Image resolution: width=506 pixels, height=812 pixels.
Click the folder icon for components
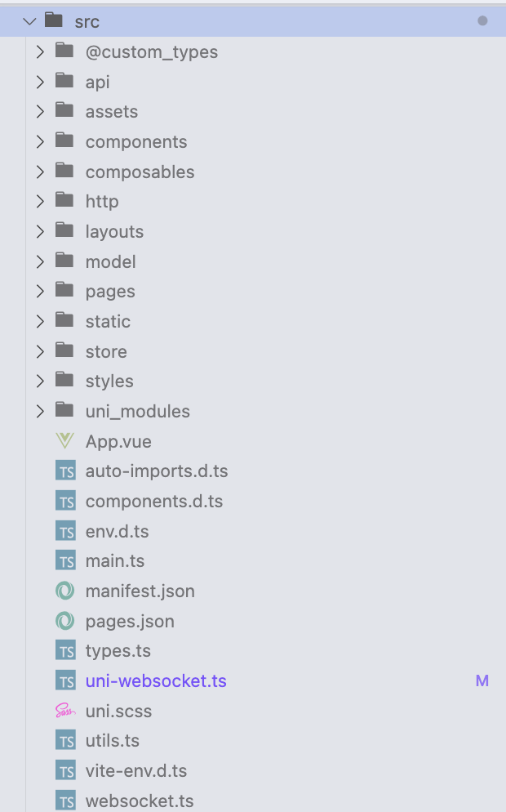(x=65, y=141)
